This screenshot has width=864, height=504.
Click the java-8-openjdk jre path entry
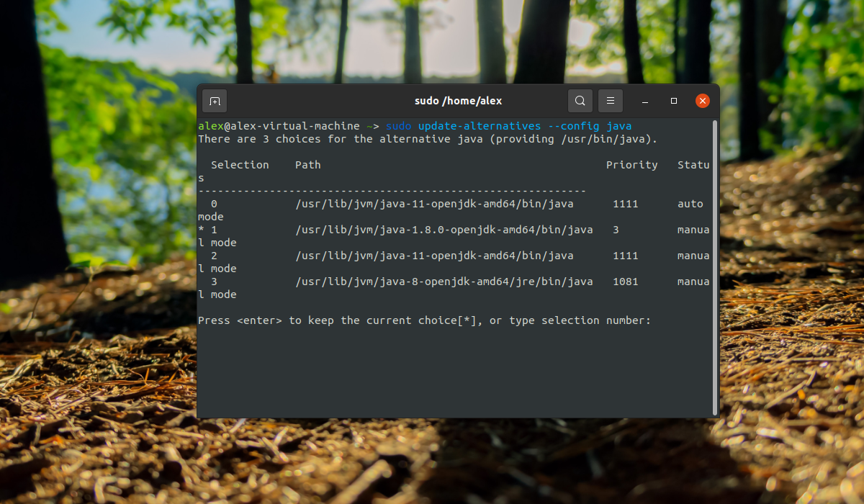click(444, 282)
